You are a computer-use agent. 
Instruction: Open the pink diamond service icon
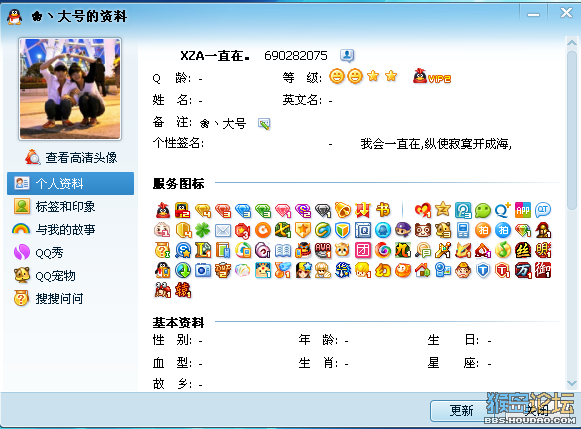click(x=283, y=210)
